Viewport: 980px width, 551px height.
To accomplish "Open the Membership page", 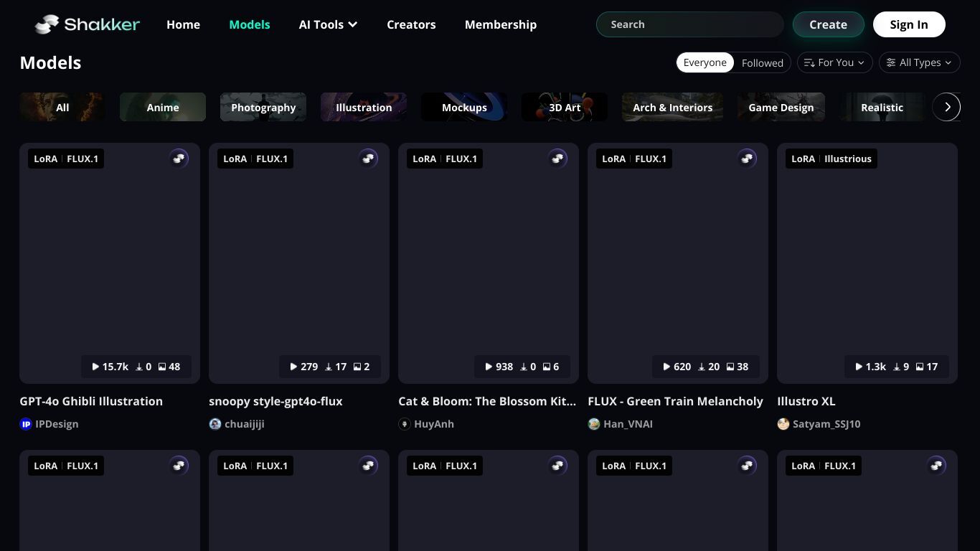I will (x=501, y=24).
